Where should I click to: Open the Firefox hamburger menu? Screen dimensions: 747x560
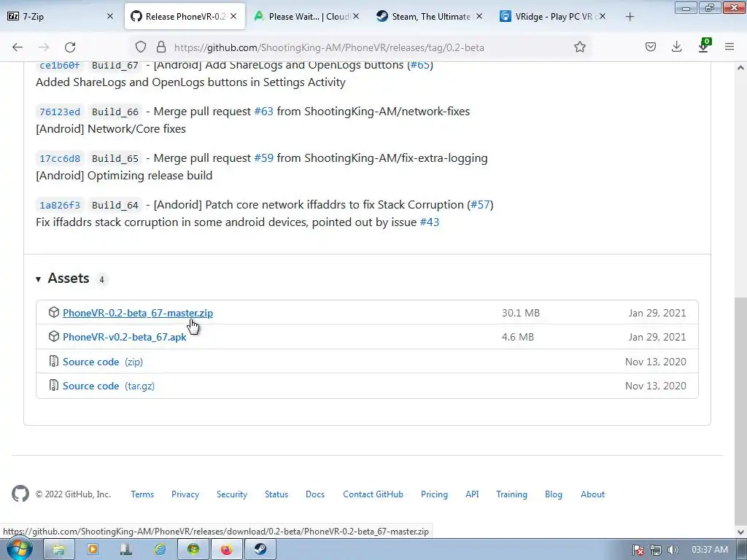pos(729,47)
